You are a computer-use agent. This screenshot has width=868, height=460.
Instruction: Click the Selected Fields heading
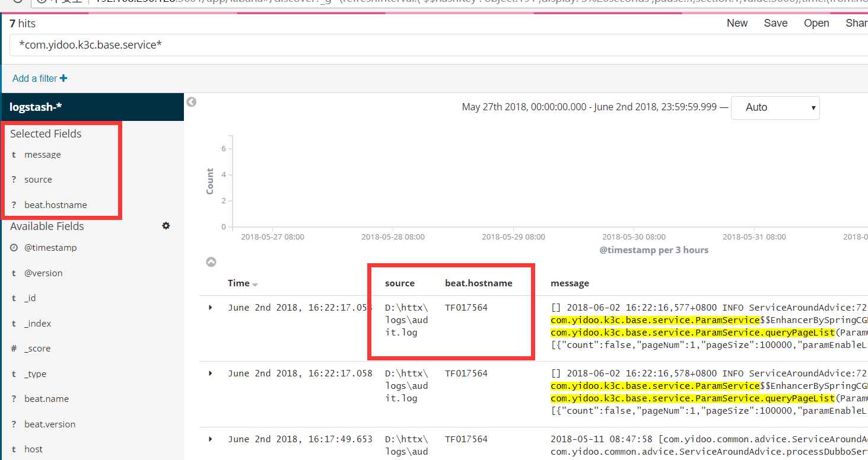[x=46, y=134]
